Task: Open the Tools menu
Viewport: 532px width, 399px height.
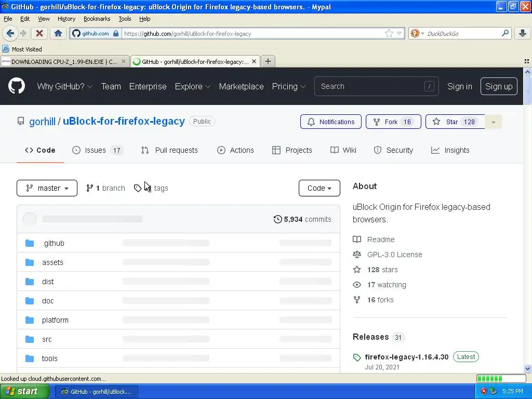Action: [125, 19]
